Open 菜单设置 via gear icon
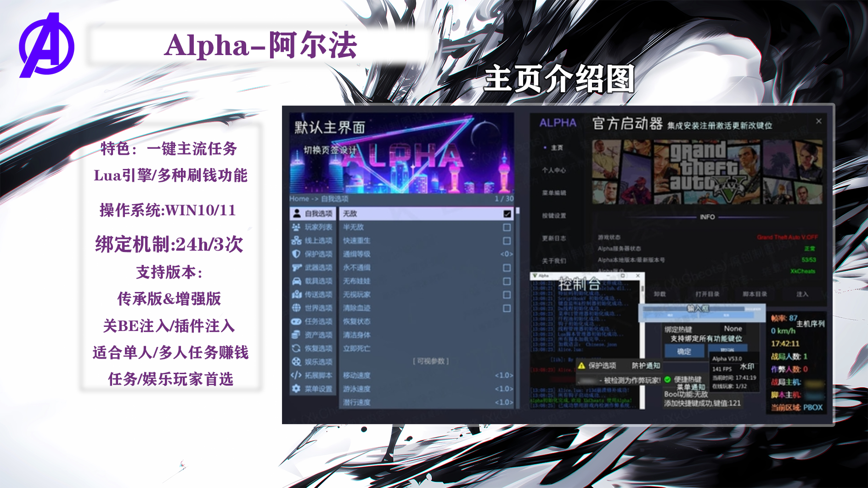The image size is (868, 488). point(297,389)
